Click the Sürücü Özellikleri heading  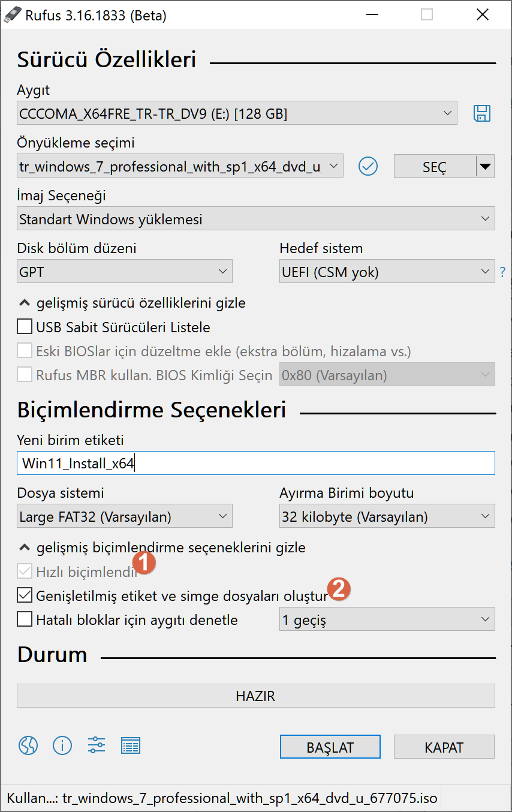tap(107, 60)
